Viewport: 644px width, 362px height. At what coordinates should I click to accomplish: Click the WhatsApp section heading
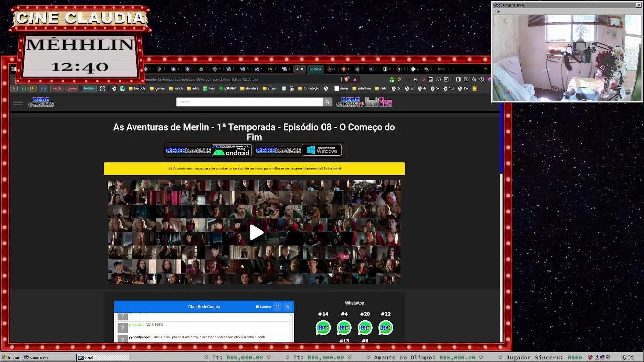click(x=354, y=303)
